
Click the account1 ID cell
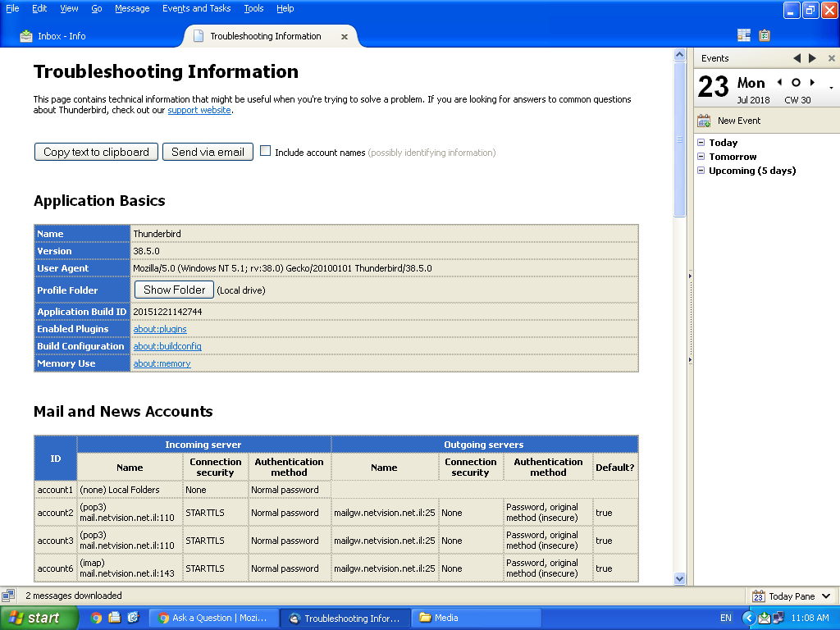pos(55,490)
